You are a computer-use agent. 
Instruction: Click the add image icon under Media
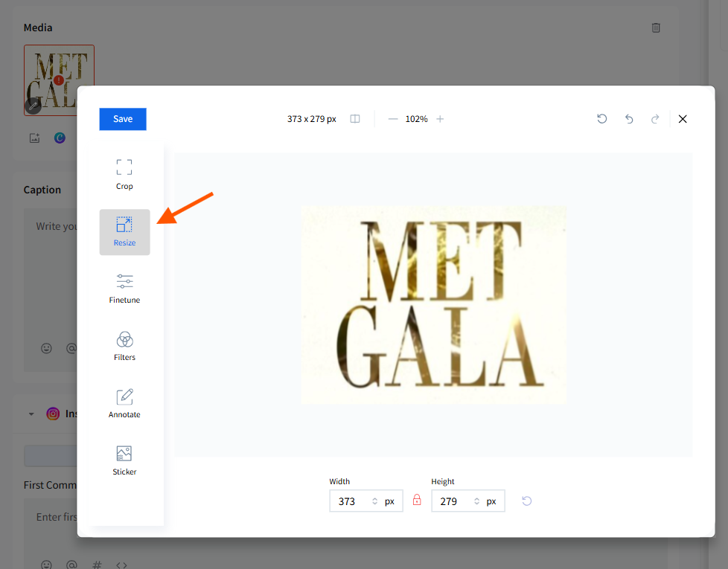click(x=35, y=138)
